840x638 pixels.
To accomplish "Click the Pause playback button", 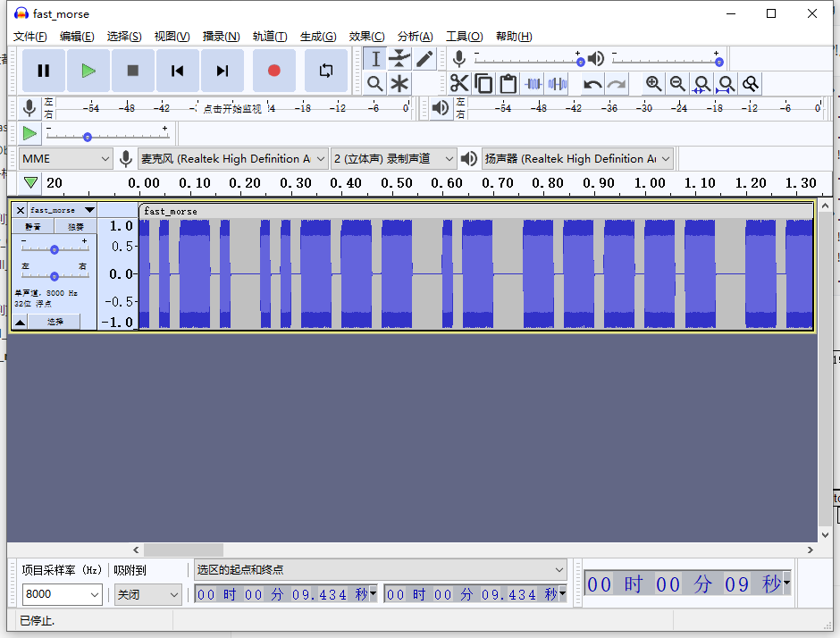I will pyautogui.click(x=43, y=71).
